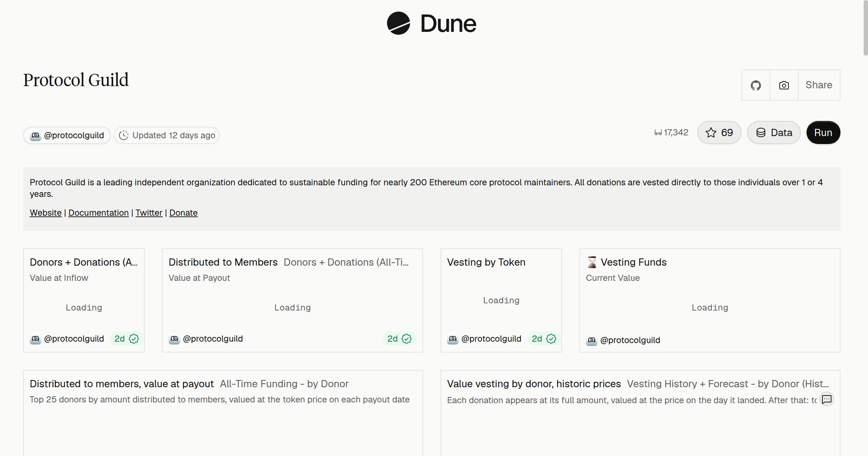
Task: Open Distributed to members, value at payout title
Action: click(x=122, y=384)
